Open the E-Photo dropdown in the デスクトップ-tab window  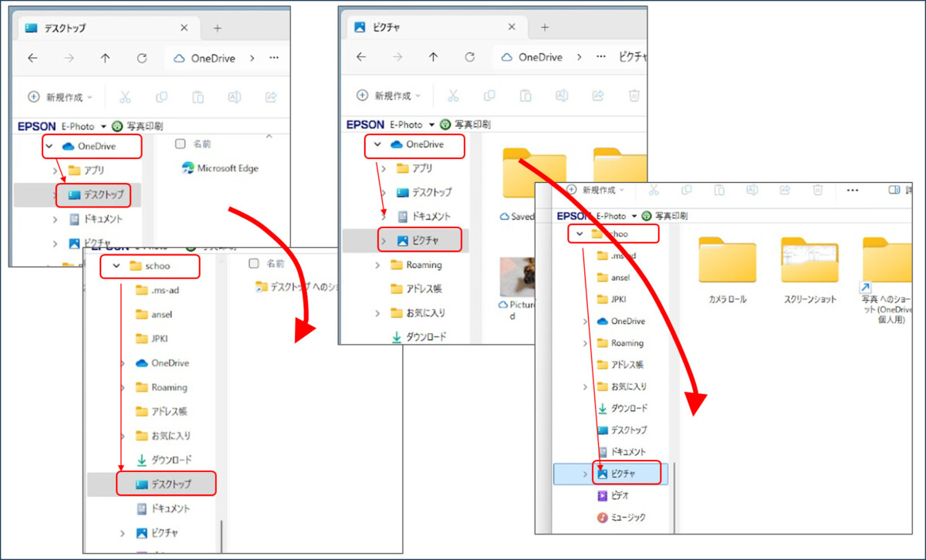coord(103,126)
